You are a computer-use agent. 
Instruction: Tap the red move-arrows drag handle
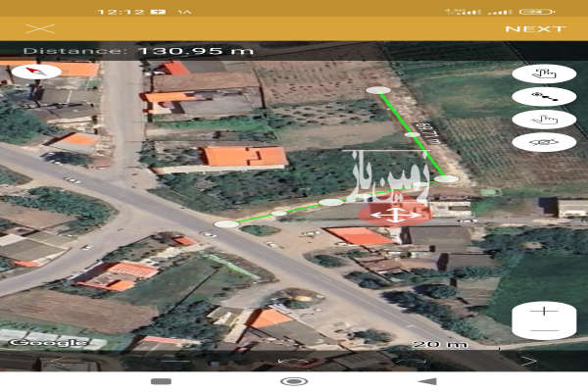click(394, 215)
